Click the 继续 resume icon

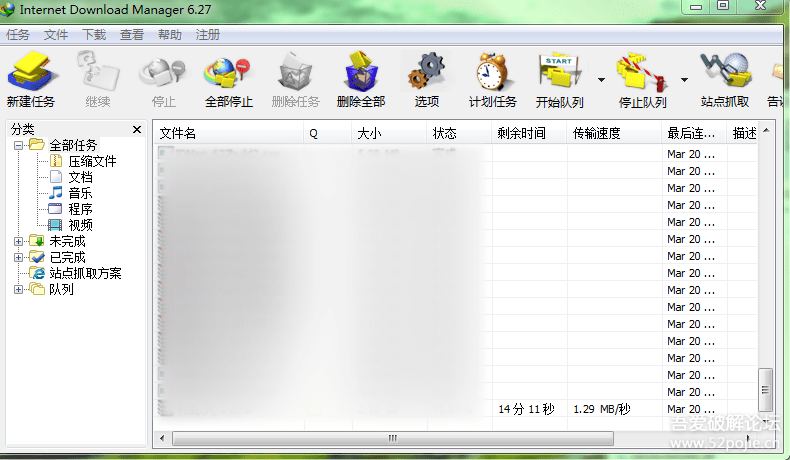click(x=98, y=72)
